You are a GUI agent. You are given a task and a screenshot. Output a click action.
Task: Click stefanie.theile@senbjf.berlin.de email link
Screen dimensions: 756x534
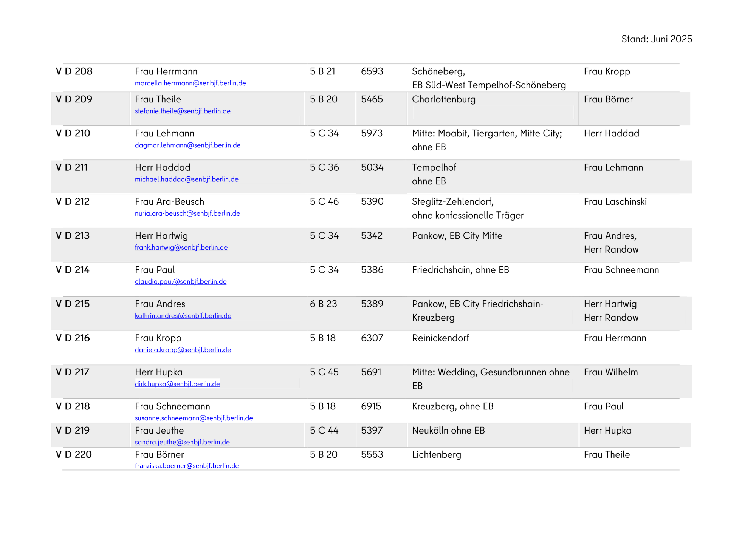tap(183, 111)
